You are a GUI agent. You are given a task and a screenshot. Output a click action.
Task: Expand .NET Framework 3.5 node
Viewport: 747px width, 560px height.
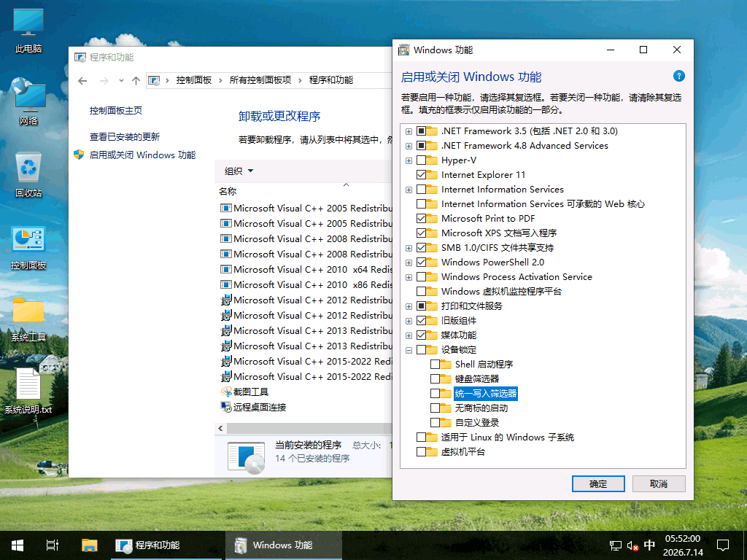tap(409, 131)
